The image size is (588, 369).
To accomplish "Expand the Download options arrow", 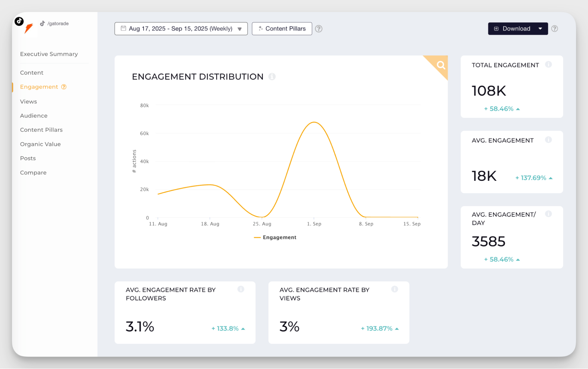I will [540, 29].
